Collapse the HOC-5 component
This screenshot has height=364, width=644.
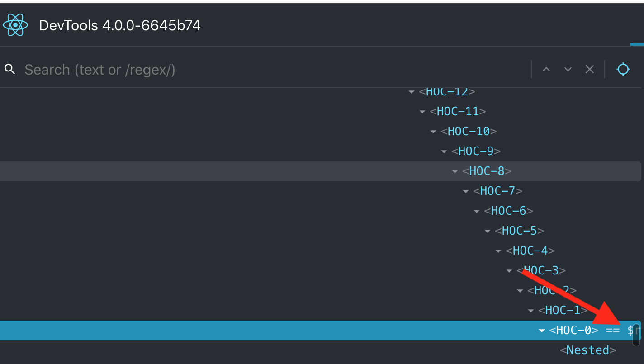pyautogui.click(x=488, y=231)
